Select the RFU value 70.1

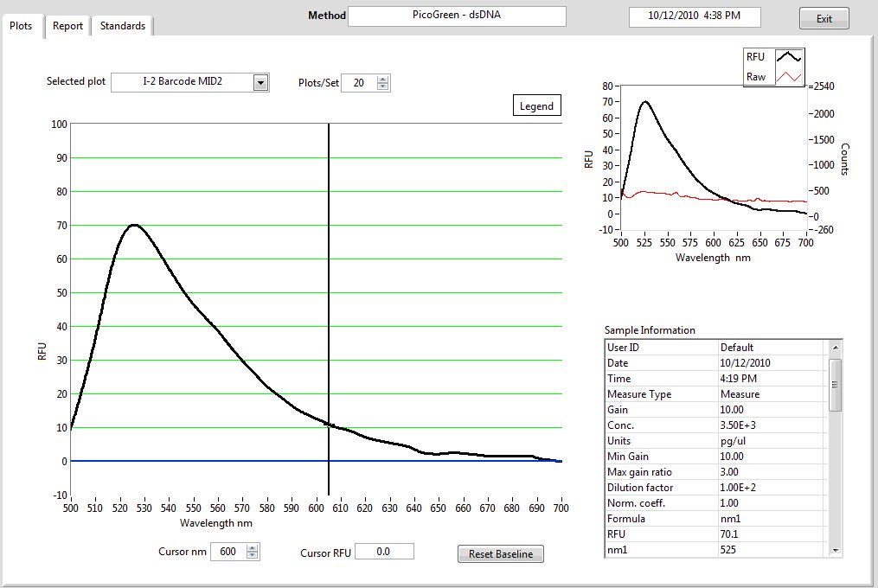pyautogui.click(x=729, y=534)
